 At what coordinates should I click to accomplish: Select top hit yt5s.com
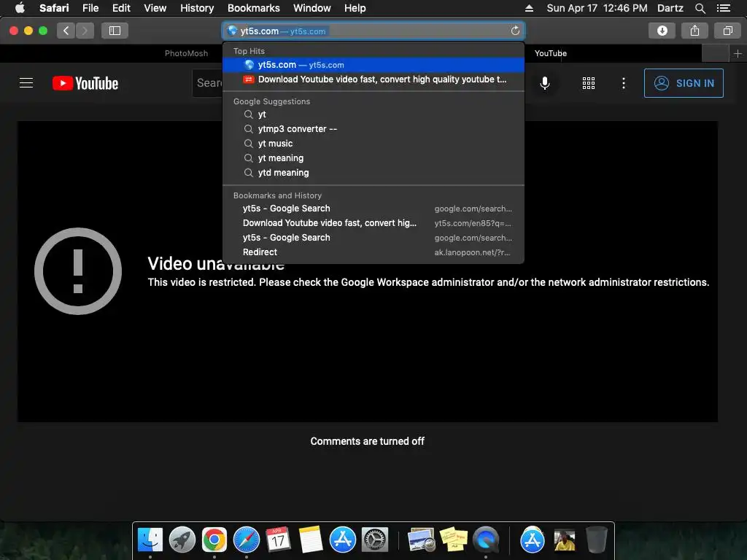(373, 65)
